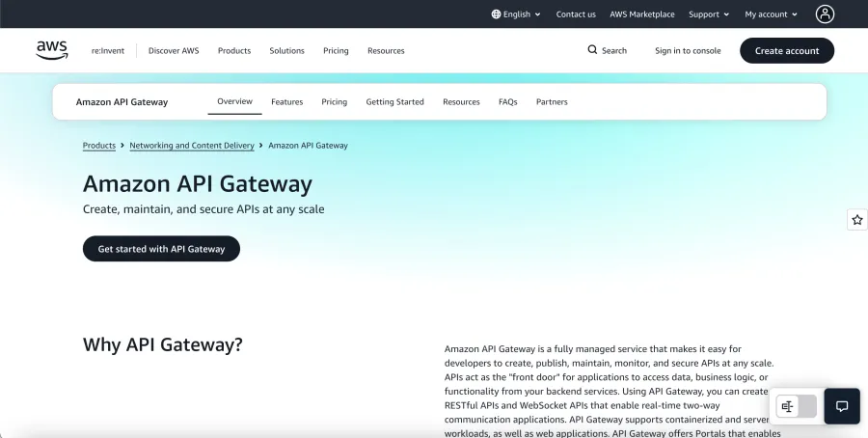Open the Products menu

(234, 50)
